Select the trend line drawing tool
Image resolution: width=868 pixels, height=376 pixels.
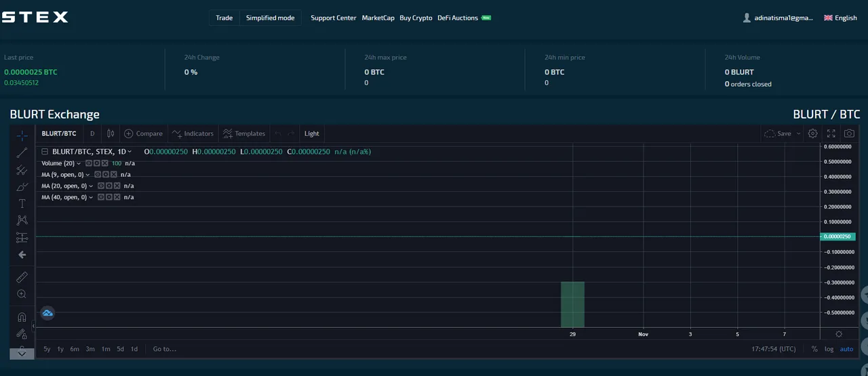[22, 152]
